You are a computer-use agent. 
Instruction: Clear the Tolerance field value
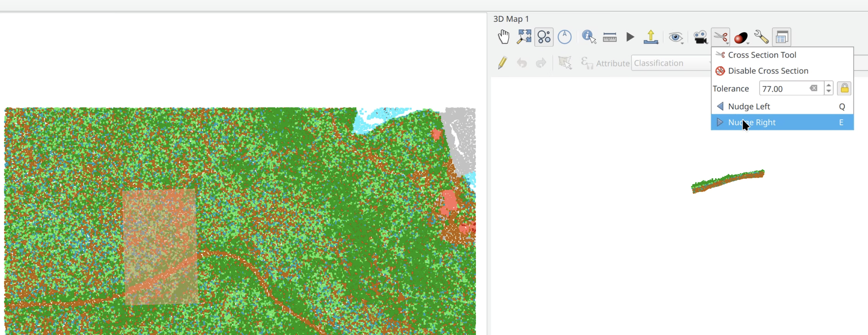814,88
